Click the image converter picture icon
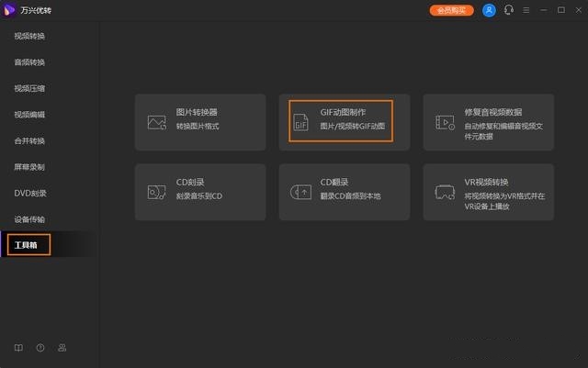Viewport: 588px width, 368px height. (157, 123)
